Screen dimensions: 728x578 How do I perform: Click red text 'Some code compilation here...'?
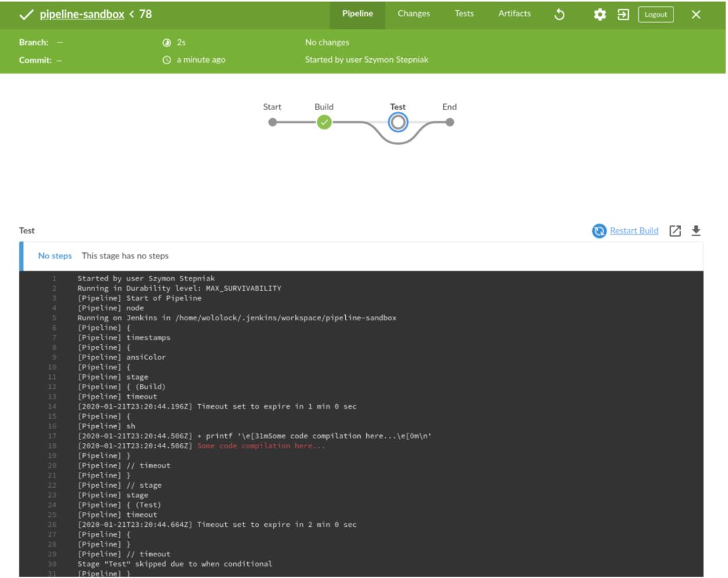pos(261,446)
